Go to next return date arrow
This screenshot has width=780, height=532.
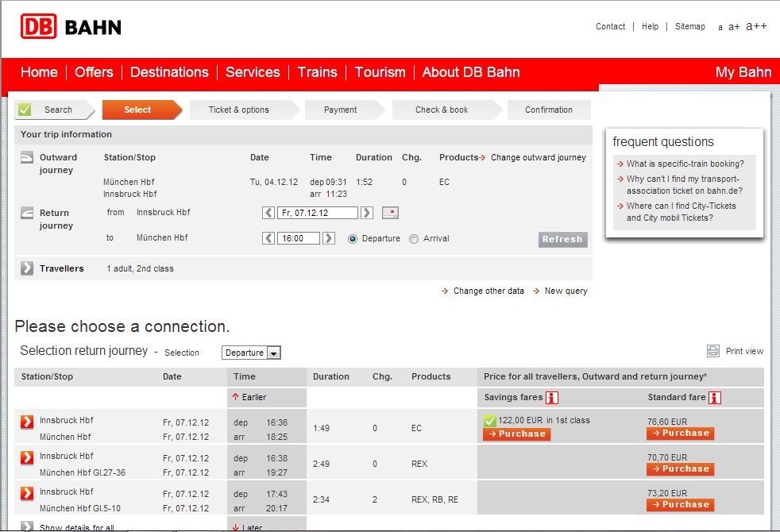pos(367,213)
